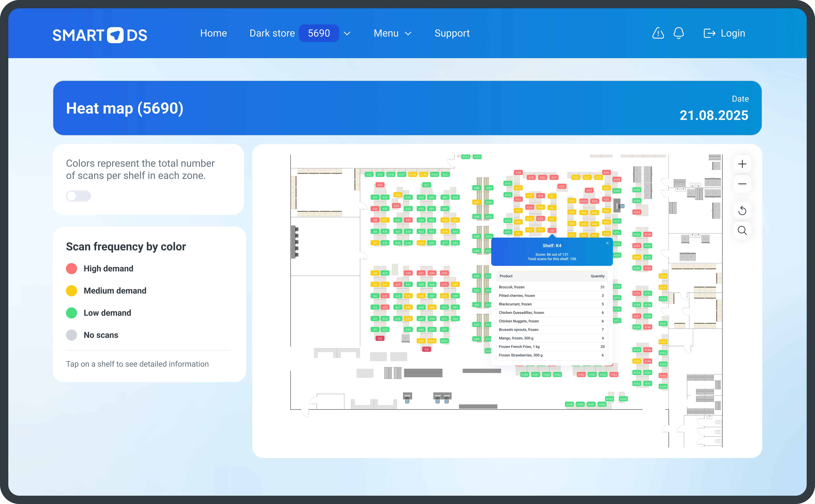
Task: Select the red C3 shelf marker
Action: pos(380,338)
